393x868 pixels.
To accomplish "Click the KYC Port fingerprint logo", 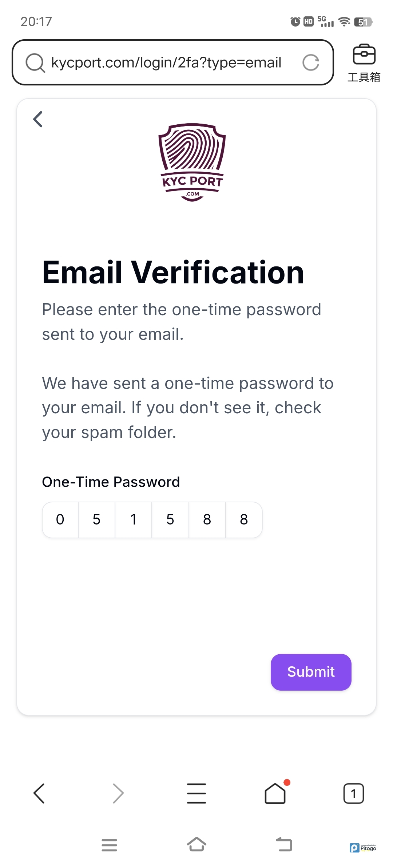I will coord(192,162).
